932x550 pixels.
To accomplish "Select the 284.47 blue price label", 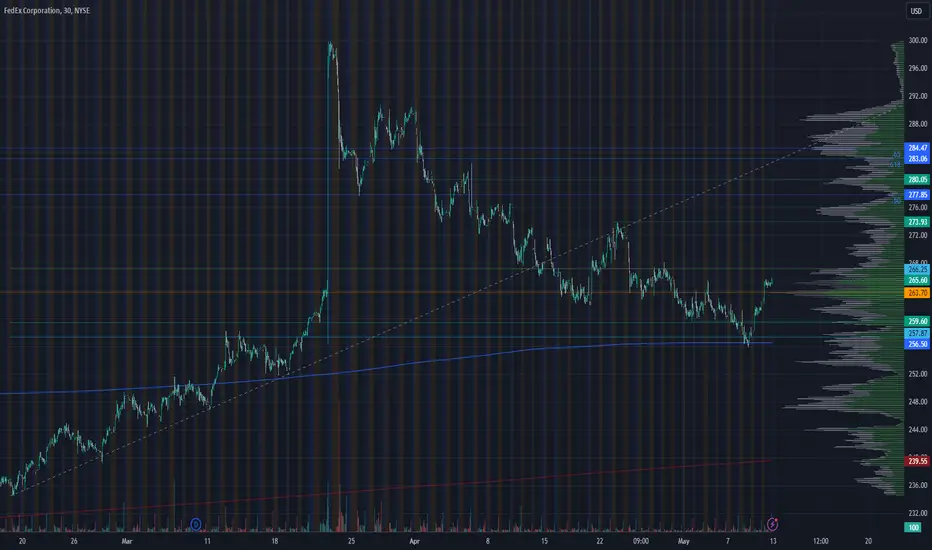I will click(917, 147).
